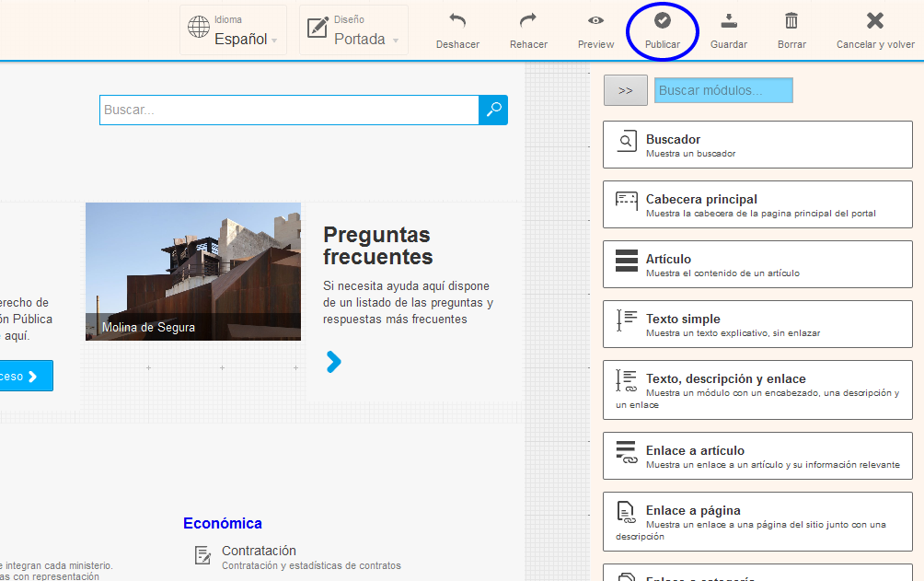Delete using the Borrar trash icon
The image size is (924, 581).
(791, 21)
